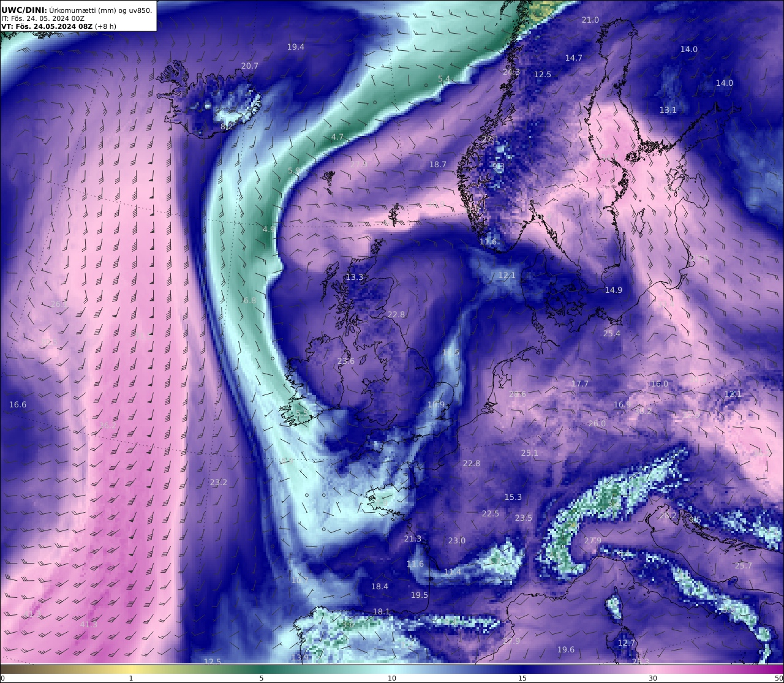Click the map value '17.7' over Germany

[x=580, y=384]
